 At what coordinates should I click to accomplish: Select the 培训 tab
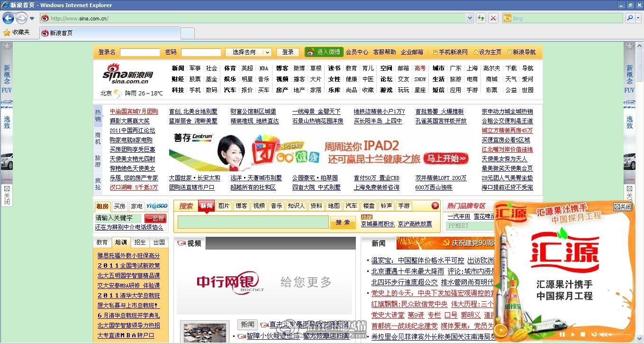[x=121, y=242]
